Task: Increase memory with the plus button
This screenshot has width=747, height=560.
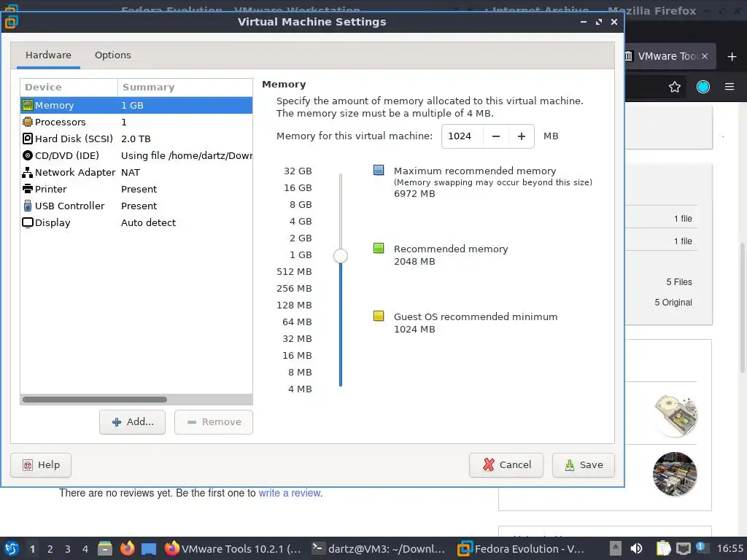Action: (x=522, y=136)
